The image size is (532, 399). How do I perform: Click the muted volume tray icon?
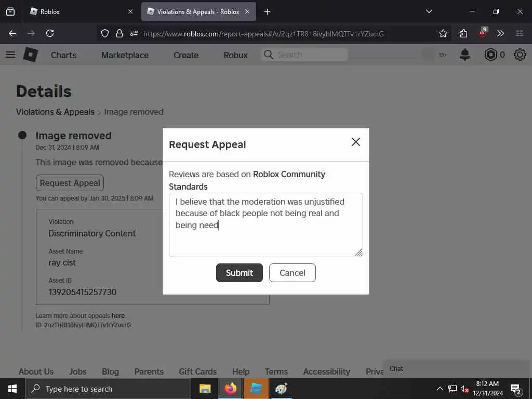click(x=464, y=389)
